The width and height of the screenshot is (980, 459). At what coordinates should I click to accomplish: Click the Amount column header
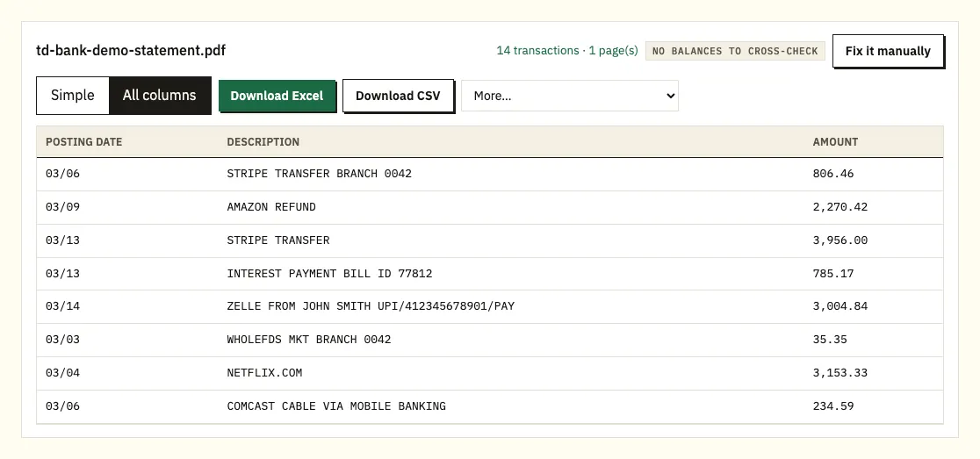pyautogui.click(x=835, y=142)
